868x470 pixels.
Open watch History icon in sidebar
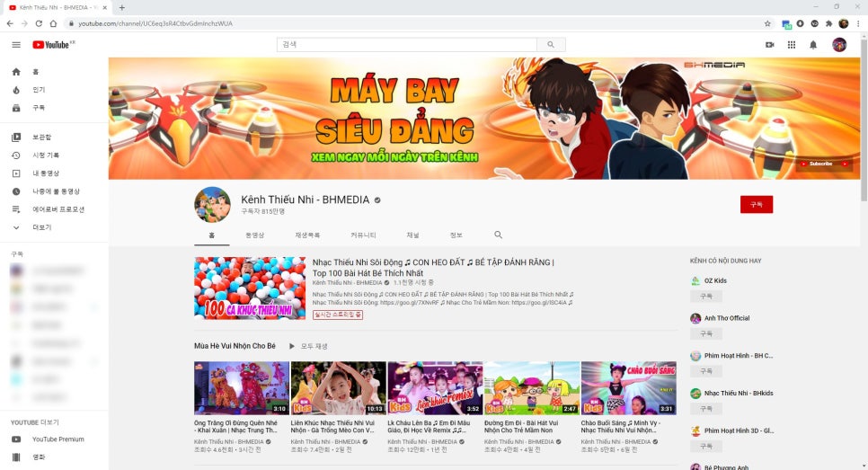point(16,155)
